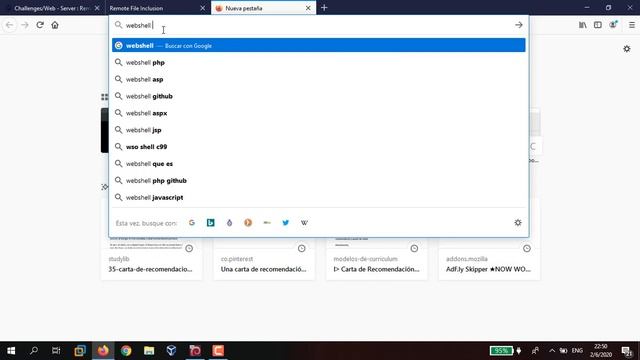Open Windows taskbar search
640x360 pixels.
(x=34, y=351)
